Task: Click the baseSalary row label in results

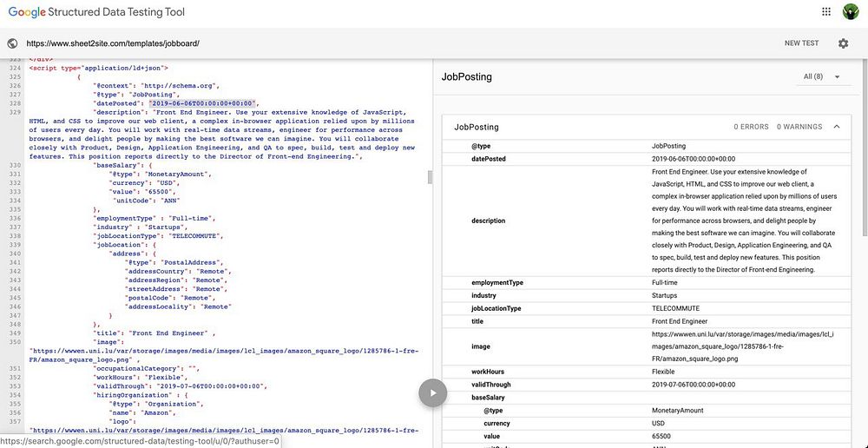Action: [x=488, y=398]
